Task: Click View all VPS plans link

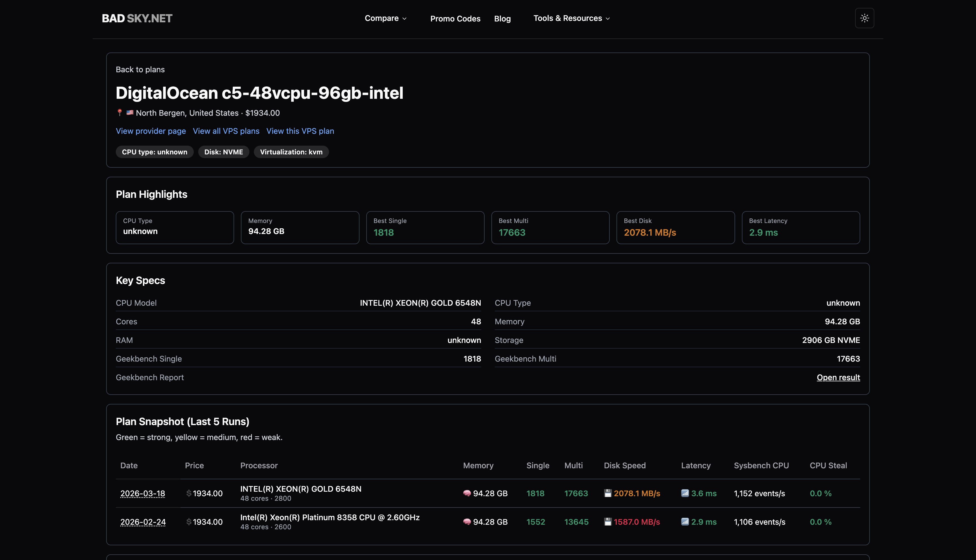Action: [226, 131]
